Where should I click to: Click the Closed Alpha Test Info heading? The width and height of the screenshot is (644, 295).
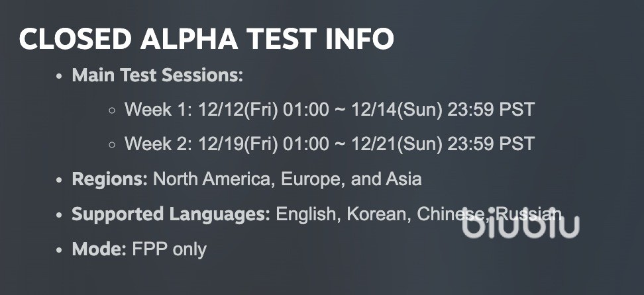tap(207, 40)
